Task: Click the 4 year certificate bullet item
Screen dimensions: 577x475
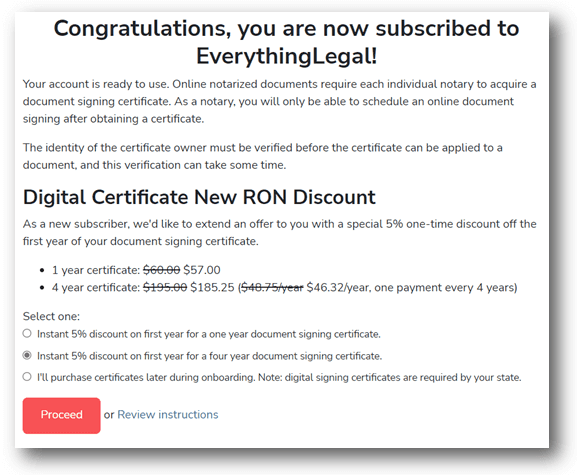Action: [284, 287]
